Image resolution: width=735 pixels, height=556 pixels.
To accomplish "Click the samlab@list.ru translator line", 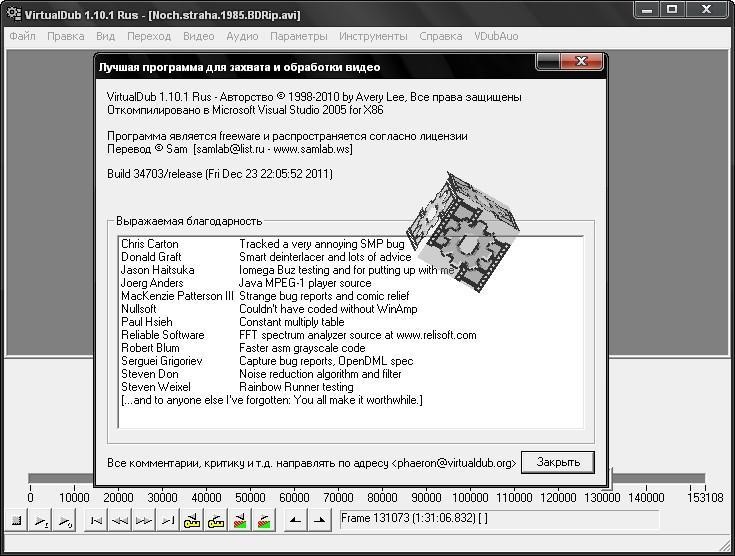I will coord(230,149).
